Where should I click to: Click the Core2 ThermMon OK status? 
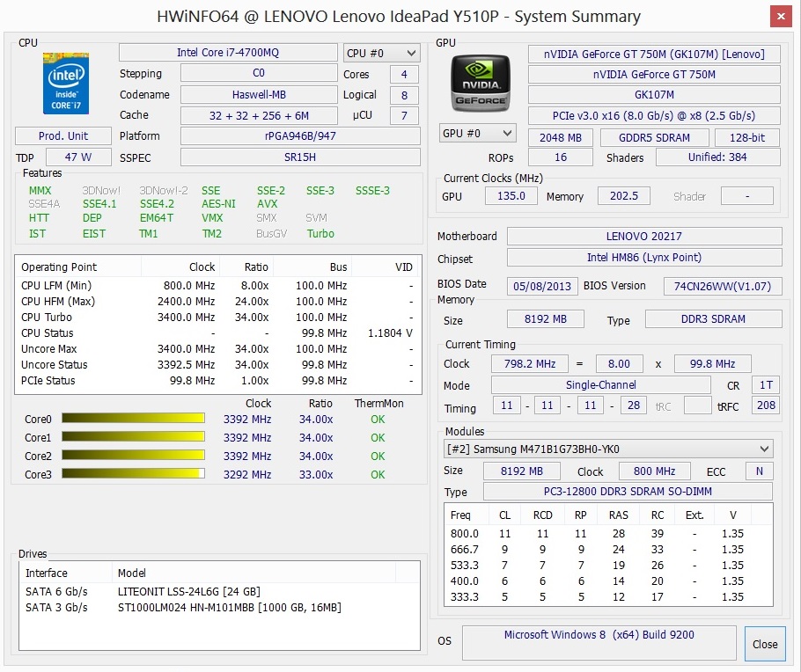[x=378, y=456]
